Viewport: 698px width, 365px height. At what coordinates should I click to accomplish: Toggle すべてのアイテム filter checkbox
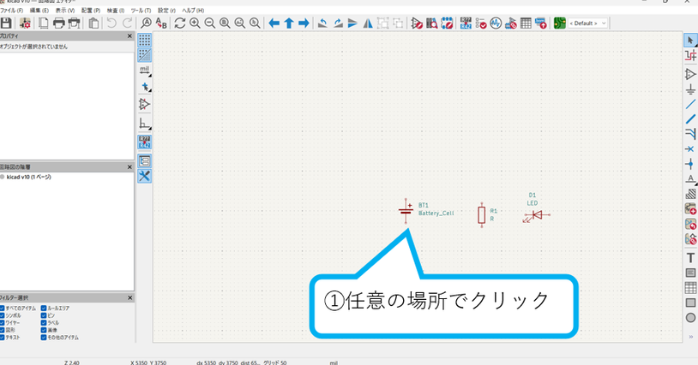tap(2, 308)
